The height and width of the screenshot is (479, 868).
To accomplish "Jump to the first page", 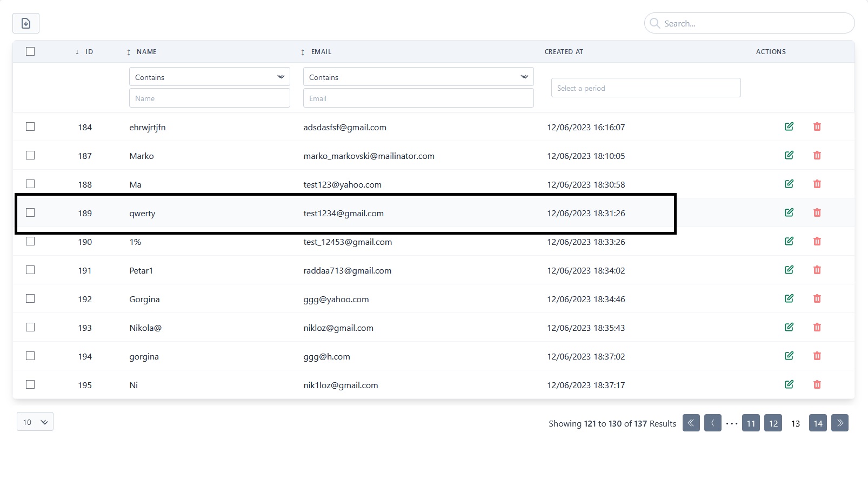I will click(x=691, y=423).
